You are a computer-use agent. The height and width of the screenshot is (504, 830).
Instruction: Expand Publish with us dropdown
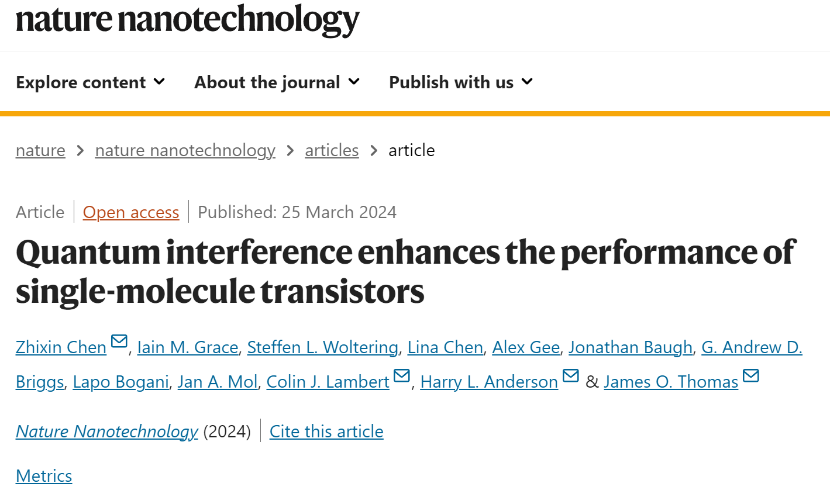[462, 82]
